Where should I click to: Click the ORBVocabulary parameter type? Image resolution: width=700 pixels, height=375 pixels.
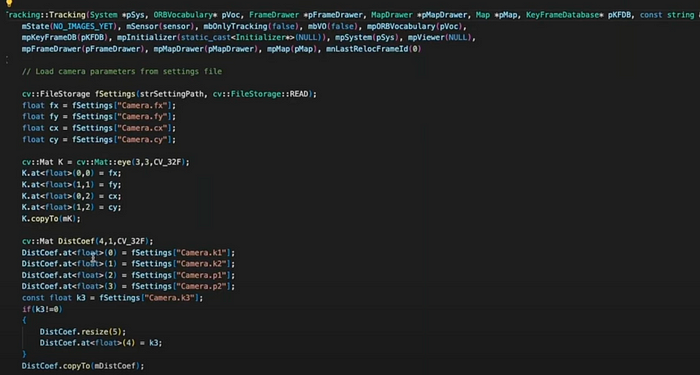coord(183,15)
